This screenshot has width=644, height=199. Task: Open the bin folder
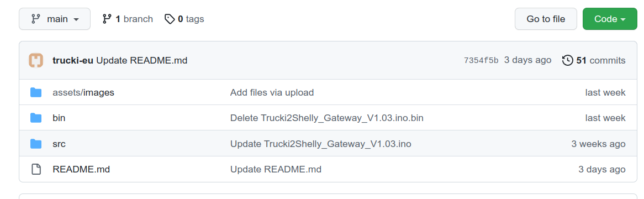tap(59, 118)
